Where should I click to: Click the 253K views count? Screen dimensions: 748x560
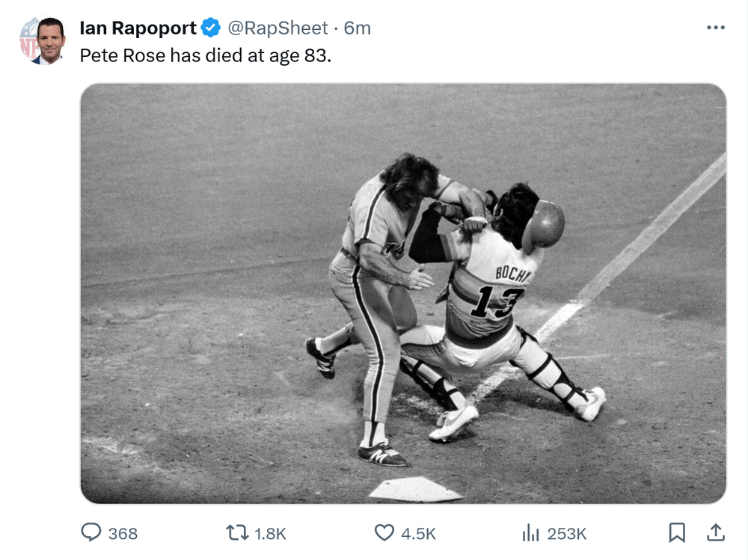pyautogui.click(x=567, y=533)
